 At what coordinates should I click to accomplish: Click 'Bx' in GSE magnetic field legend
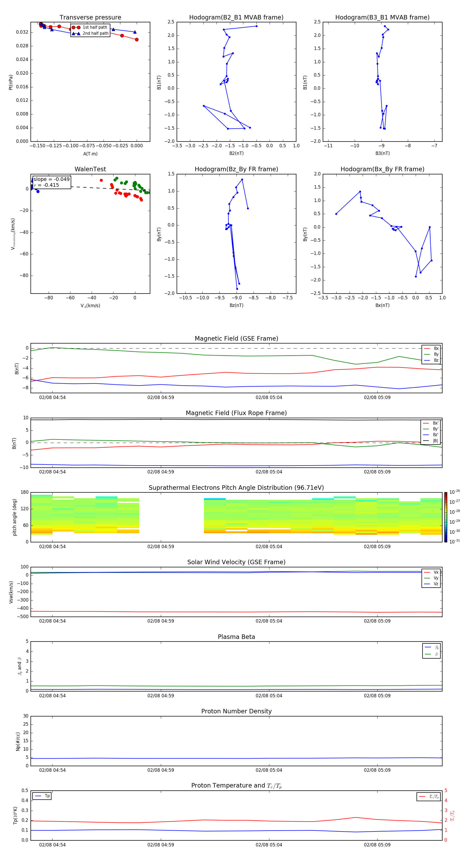[x=431, y=349]
